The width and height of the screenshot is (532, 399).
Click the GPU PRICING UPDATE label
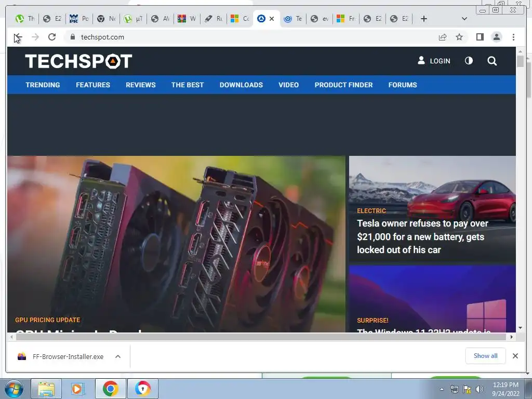47,320
